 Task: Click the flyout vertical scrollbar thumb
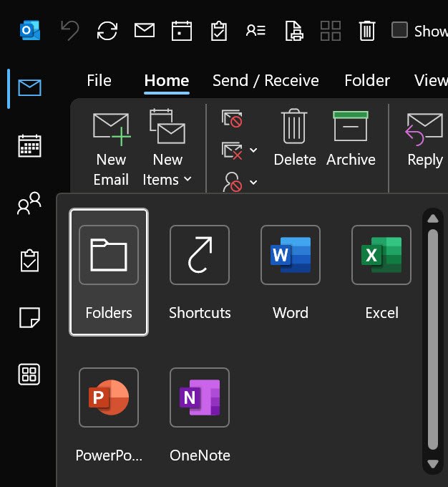[x=433, y=339]
